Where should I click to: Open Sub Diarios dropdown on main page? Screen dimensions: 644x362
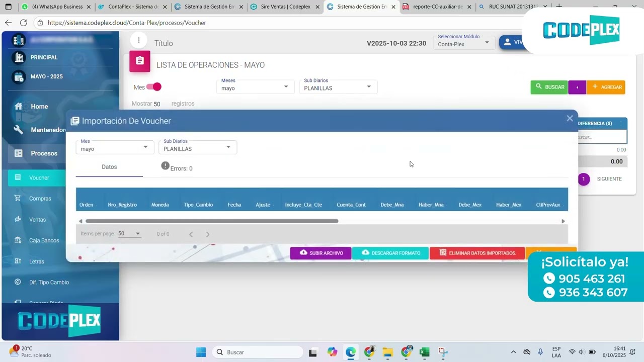point(338,86)
